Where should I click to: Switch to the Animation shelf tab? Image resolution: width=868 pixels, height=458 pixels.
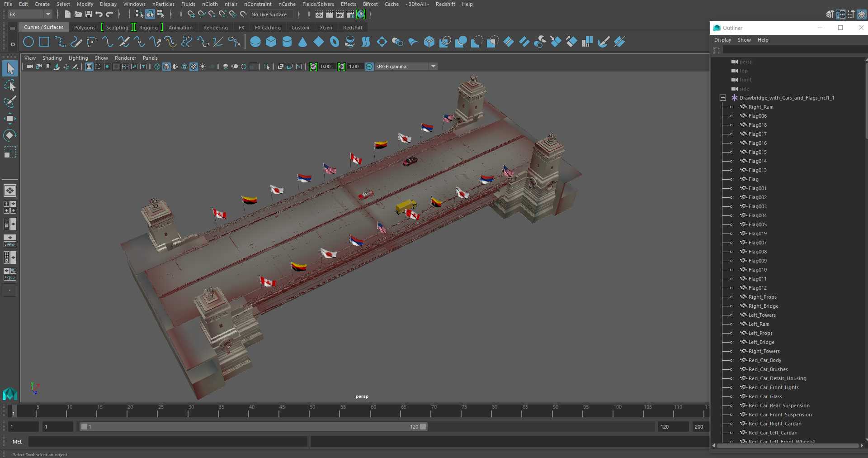point(180,28)
